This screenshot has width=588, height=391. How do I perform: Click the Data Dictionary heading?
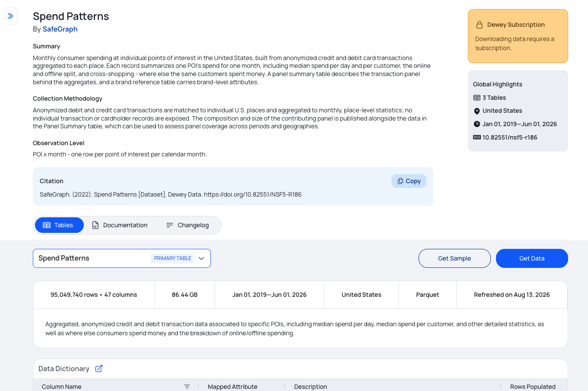(x=64, y=369)
